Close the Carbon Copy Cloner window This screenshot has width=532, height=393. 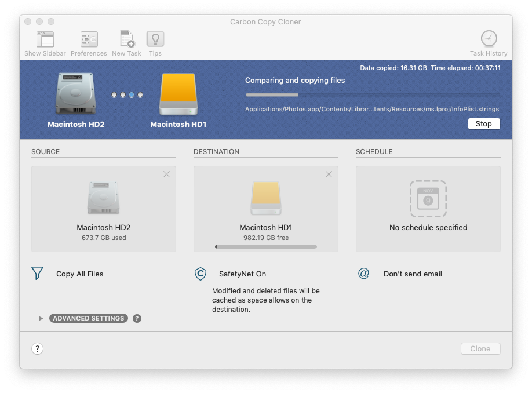pos(28,21)
